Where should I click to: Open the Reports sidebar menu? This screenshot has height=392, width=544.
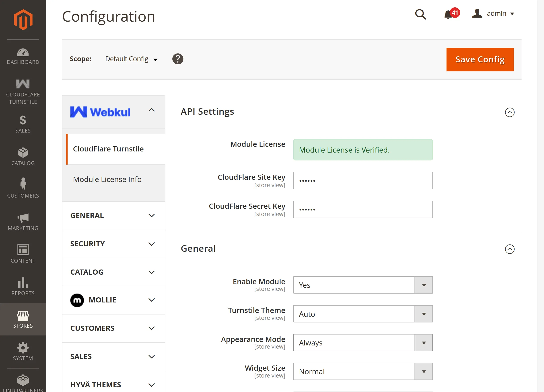coord(23,287)
